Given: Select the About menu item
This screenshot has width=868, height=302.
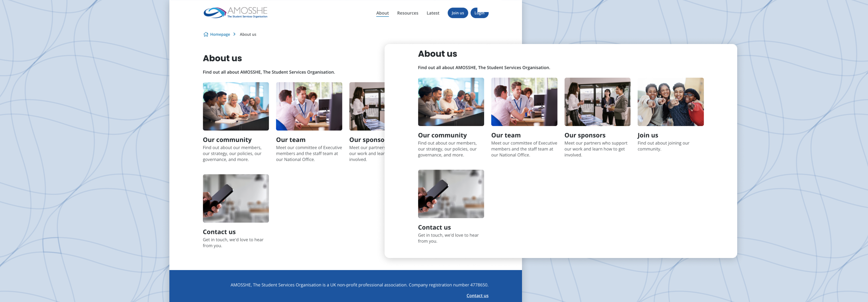Looking at the screenshot, I should [382, 13].
